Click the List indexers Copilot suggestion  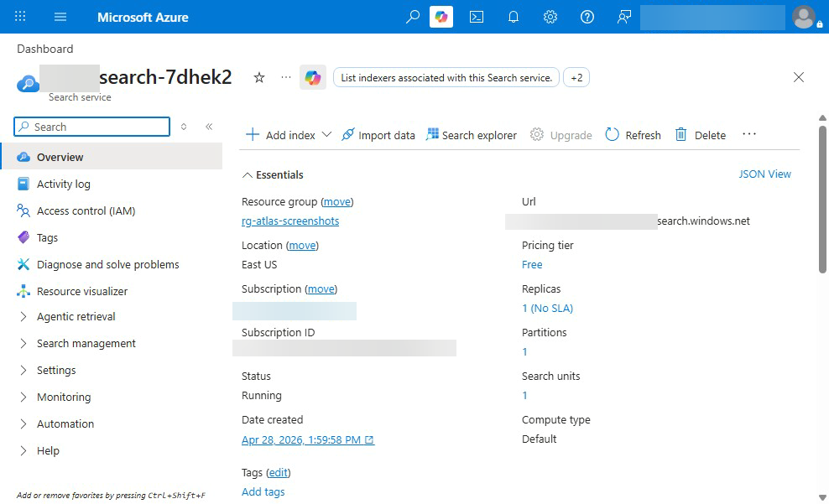tap(446, 78)
